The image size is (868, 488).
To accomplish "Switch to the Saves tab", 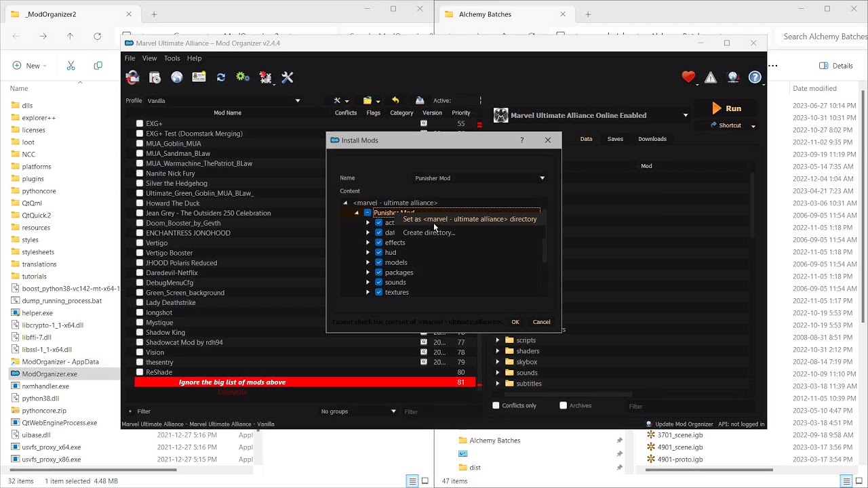I will click(615, 139).
